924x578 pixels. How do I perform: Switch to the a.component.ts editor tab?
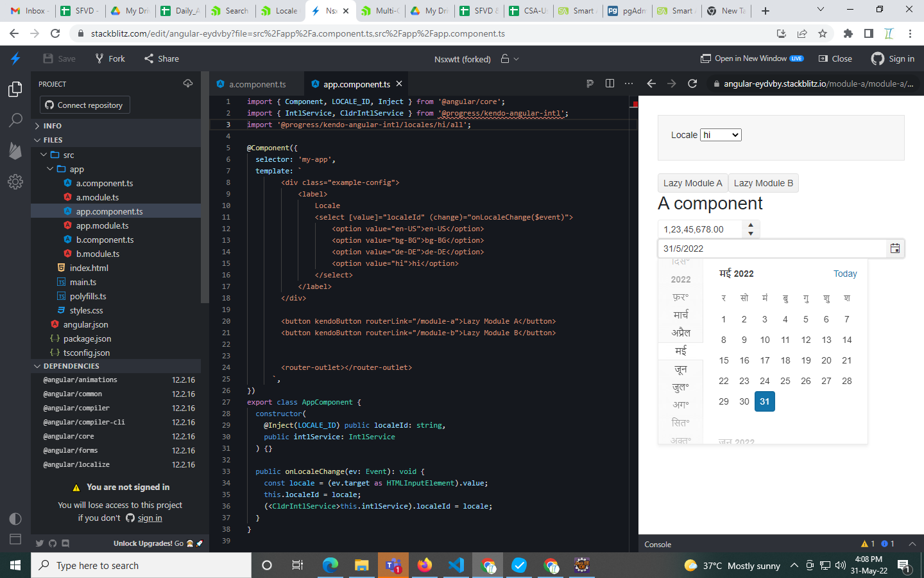click(x=257, y=84)
